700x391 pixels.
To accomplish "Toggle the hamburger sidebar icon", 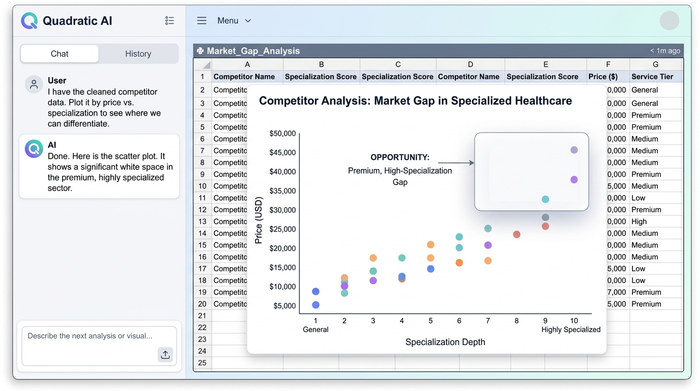I will click(202, 21).
